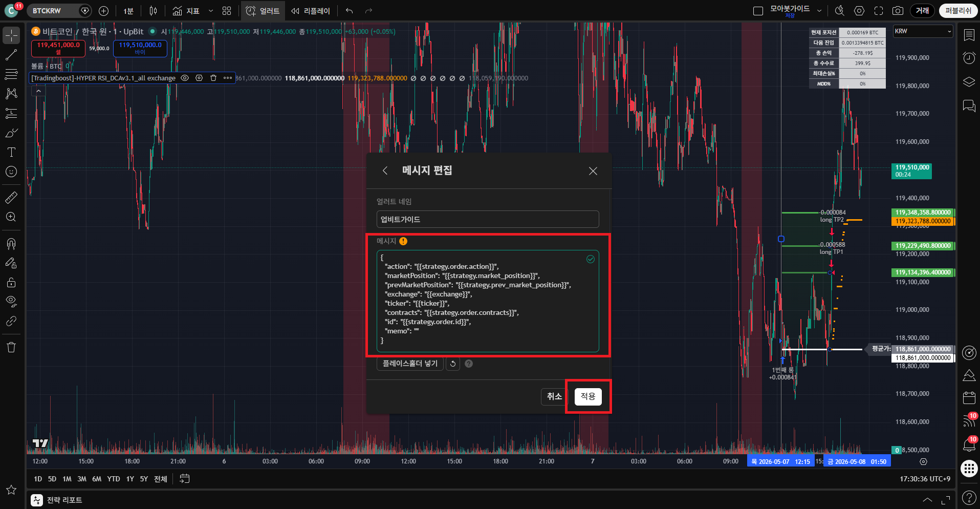Take a chart snapshot with camera icon
The image size is (980, 509).
click(898, 11)
